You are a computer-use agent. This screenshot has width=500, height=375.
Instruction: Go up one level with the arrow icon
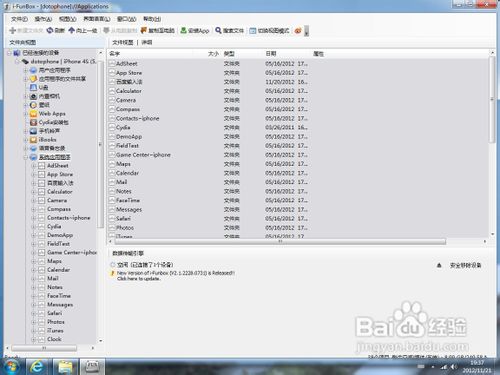[x=71, y=30]
